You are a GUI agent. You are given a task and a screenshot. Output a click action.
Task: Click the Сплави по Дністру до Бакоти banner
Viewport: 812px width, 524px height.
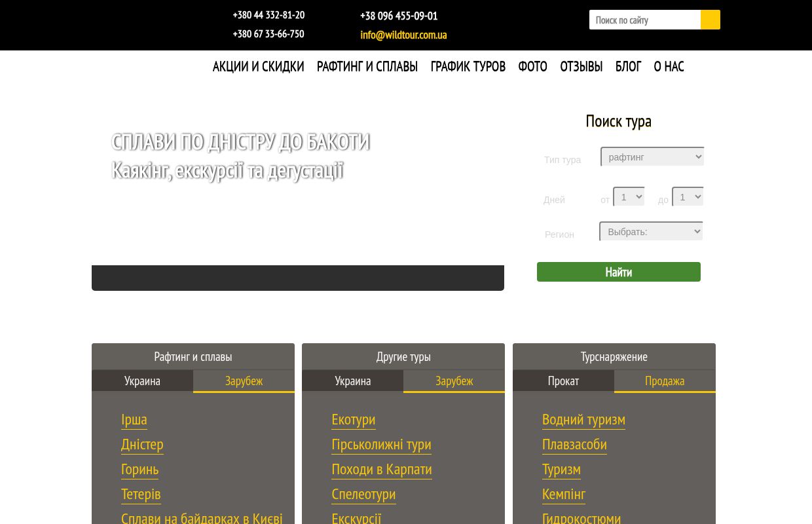(240, 142)
